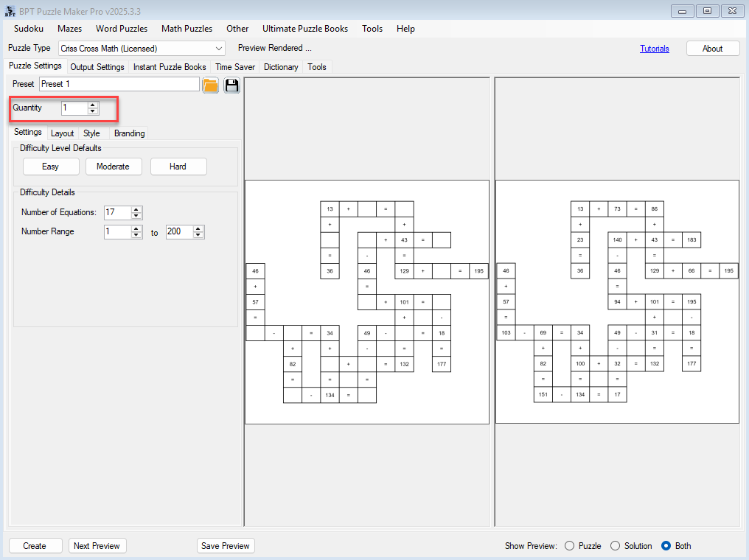Click the Preset name input field
The image size is (749, 560).
(119, 85)
